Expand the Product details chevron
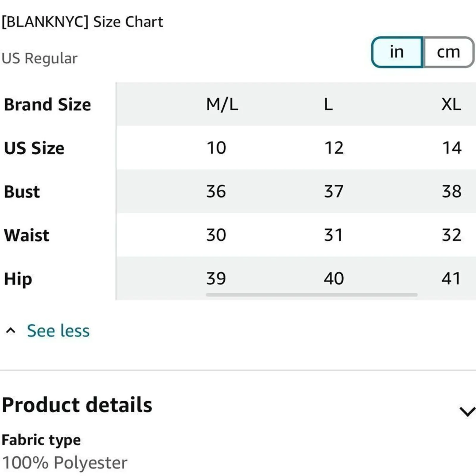Screen dimensions: 476x476 [x=467, y=411]
